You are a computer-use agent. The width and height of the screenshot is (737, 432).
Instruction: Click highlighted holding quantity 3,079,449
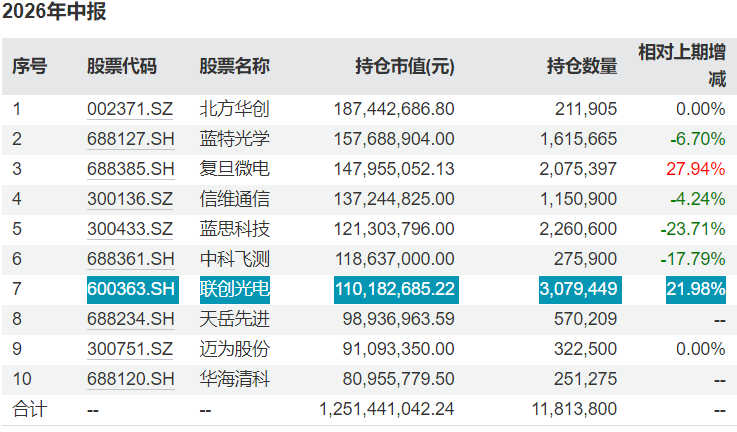(580, 290)
